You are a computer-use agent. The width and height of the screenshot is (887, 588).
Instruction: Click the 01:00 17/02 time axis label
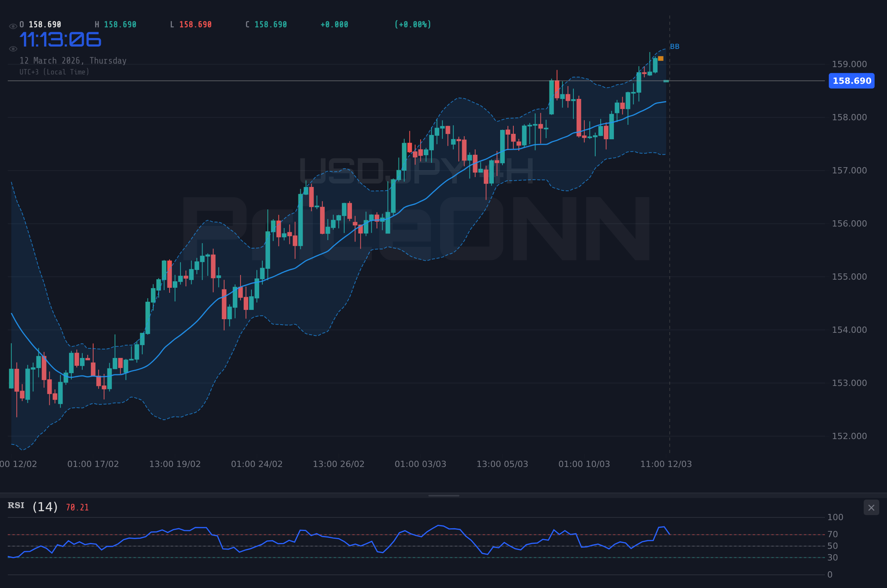[93, 464]
